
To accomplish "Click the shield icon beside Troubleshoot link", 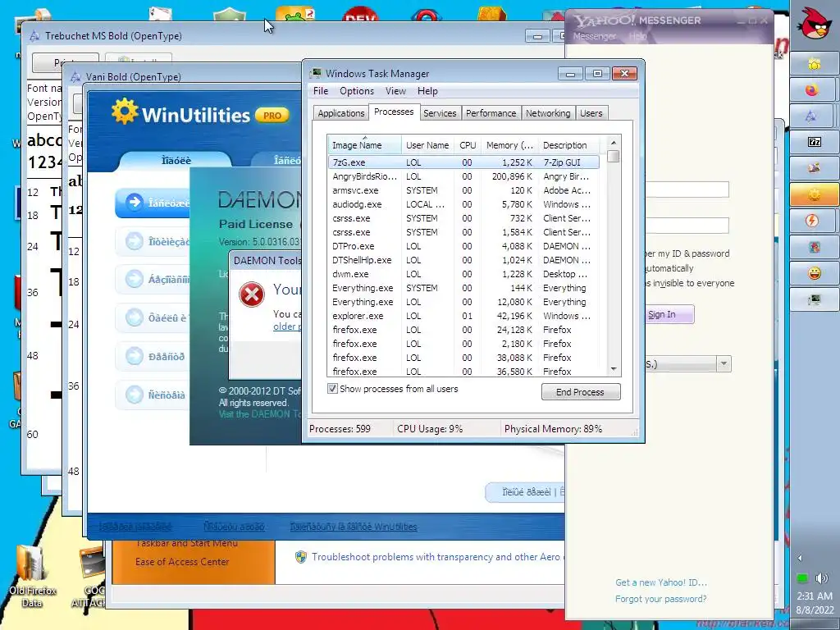I will click(x=301, y=557).
